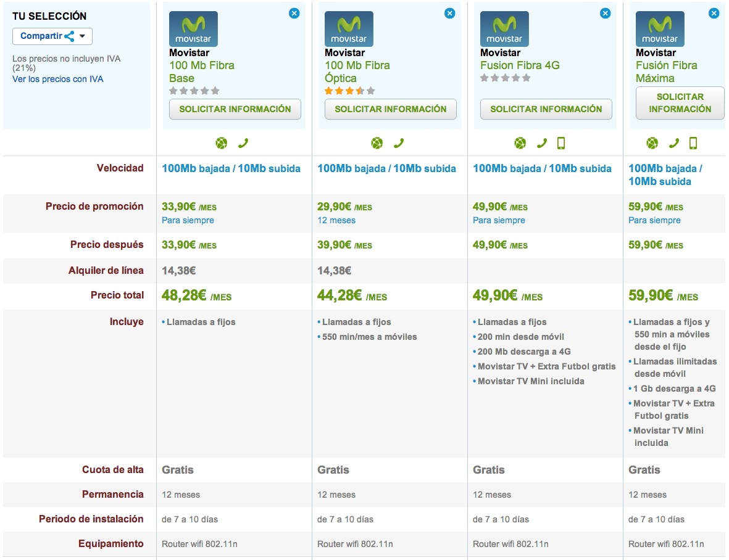Click Movistar logo of Fusión Fibra Máxima
Image resolution: width=729 pixels, height=560 pixels.
click(x=660, y=29)
